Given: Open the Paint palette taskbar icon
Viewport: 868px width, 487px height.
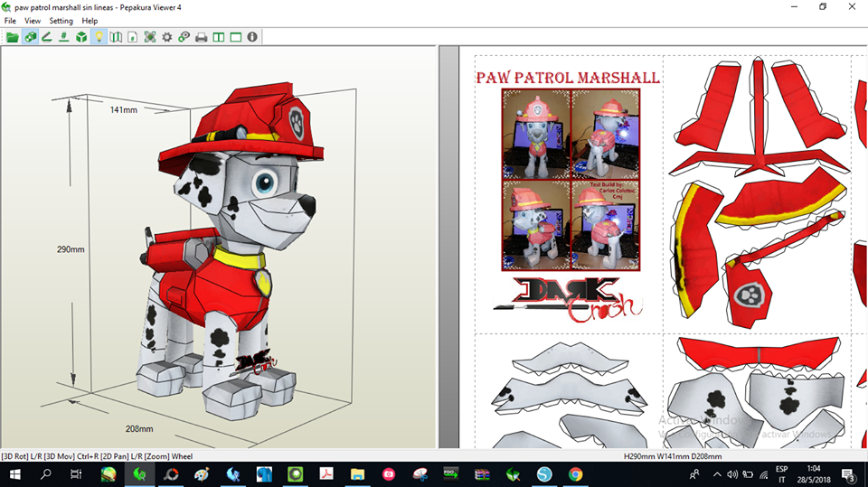Looking at the screenshot, I should 202,474.
